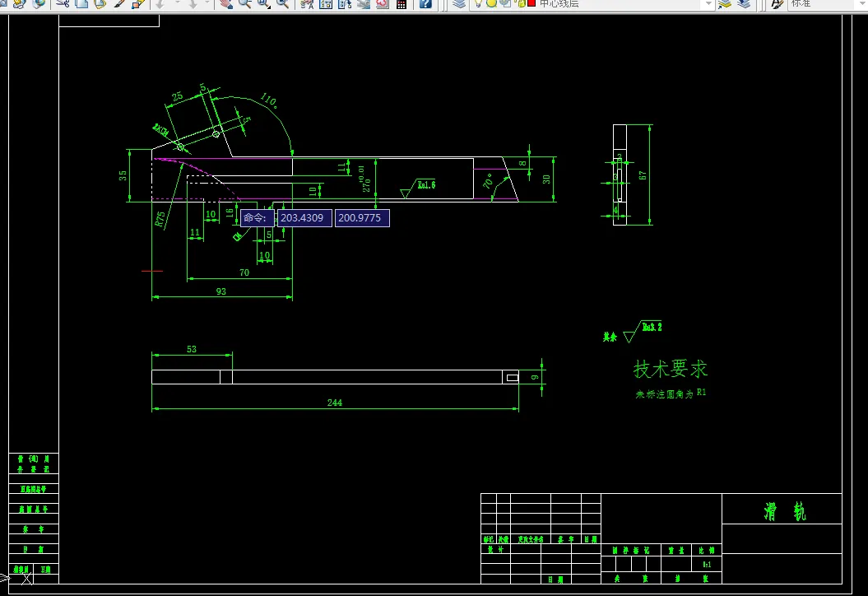
Task: Click the 其余 roughness label
Action: 610,337
